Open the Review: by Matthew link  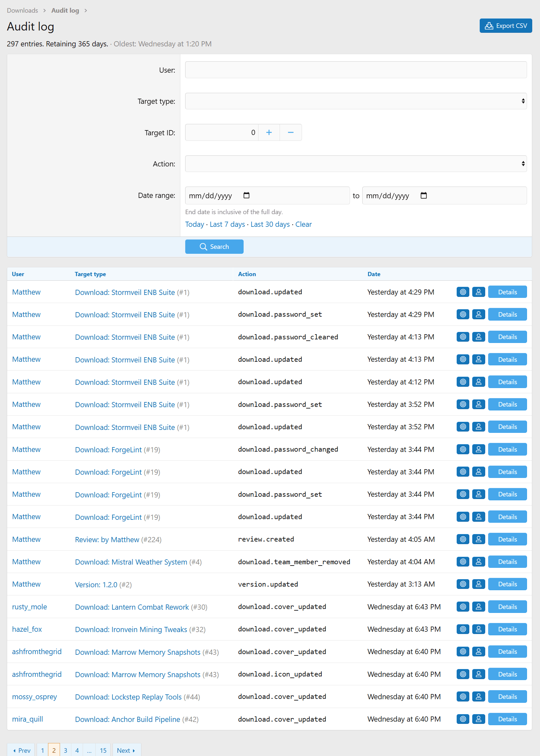[x=107, y=539]
